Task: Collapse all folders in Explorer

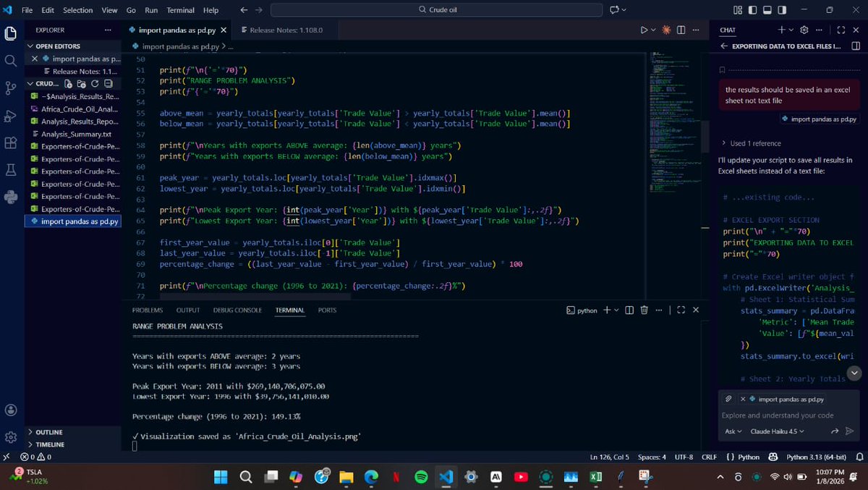Action: click(109, 83)
